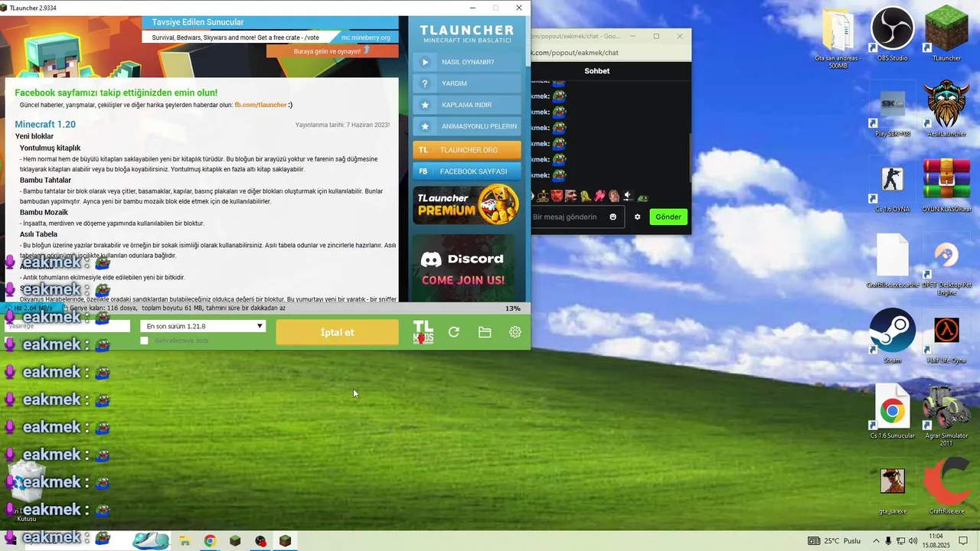Select 'DPET Desktop Pet Engine' shortcut

(x=947, y=268)
